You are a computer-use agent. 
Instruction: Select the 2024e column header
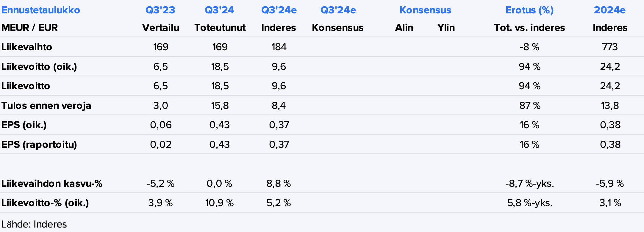[x=609, y=10]
